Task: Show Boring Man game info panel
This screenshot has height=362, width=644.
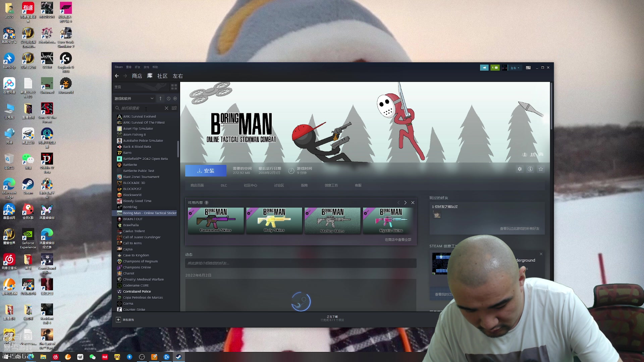Action: (530, 169)
